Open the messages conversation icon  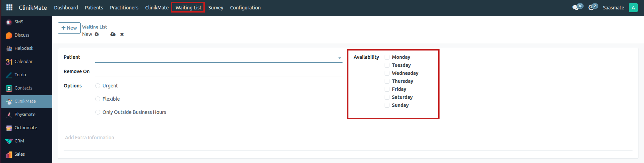pos(575,8)
